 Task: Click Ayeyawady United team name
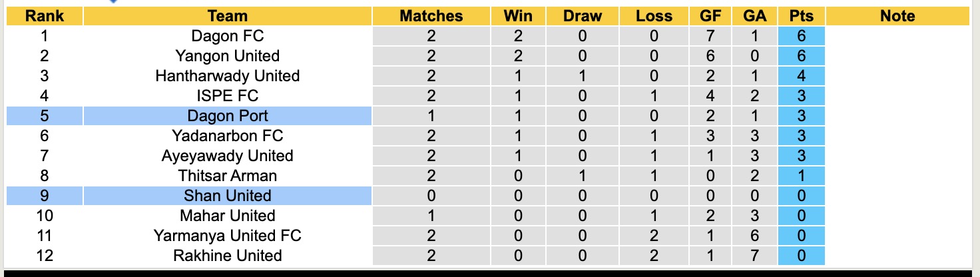[x=228, y=156]
